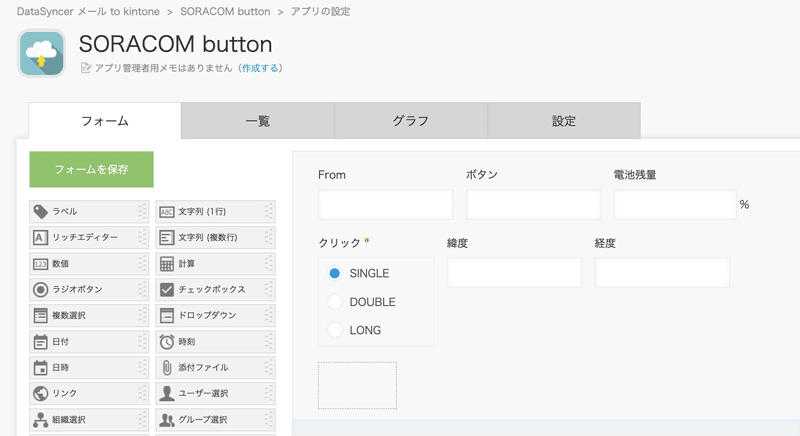Screen dimensions: 800x436
Task: Switch to the 設定 tab
Action: click(x=564, y=121)
